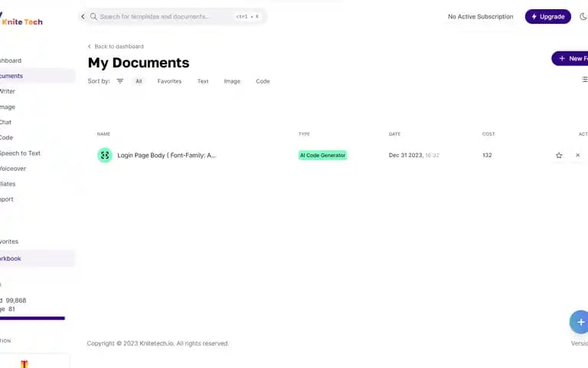This screenshot has height=368, width=588.
Task: Select the Code filter tab
Action: click(263, 81)
